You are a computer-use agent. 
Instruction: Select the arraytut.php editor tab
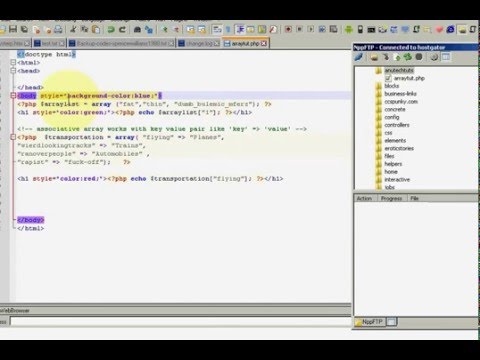point(245,43)
